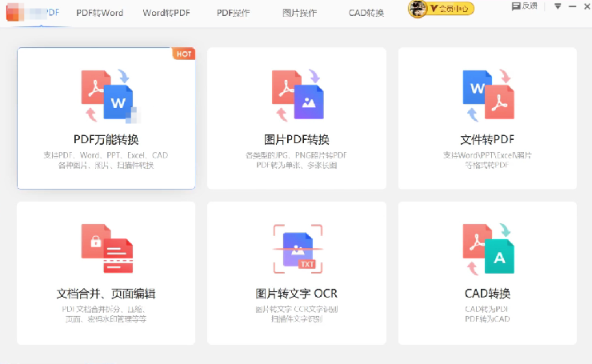Viewport: 592px width, 364px height.
Task: Switch to the CAD转换 tab in the top bar
Action: (366, 13)
